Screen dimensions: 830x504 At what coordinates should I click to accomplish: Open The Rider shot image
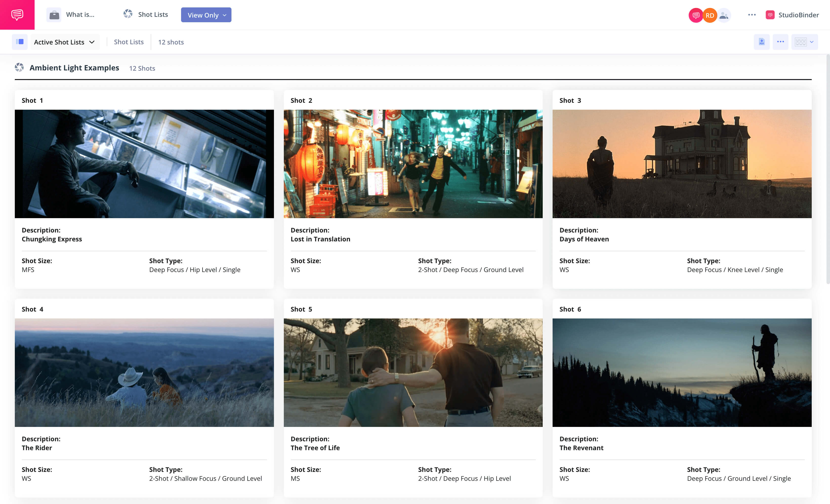click(144, 373)
